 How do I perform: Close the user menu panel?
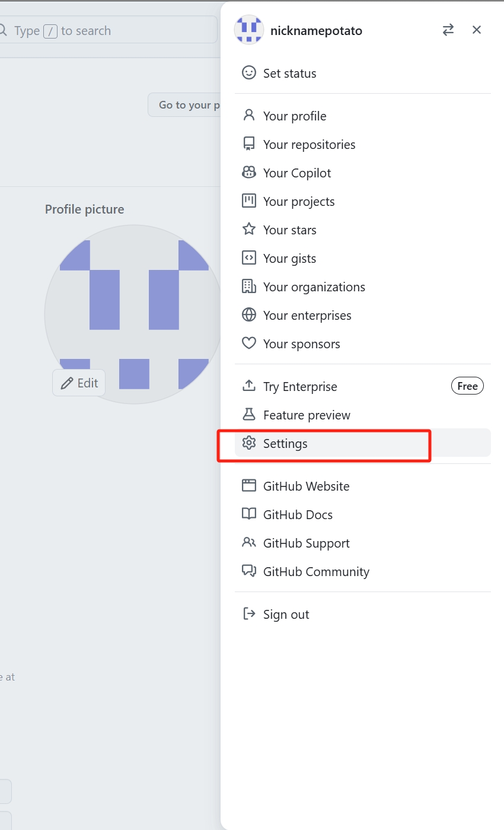point(477,30)
